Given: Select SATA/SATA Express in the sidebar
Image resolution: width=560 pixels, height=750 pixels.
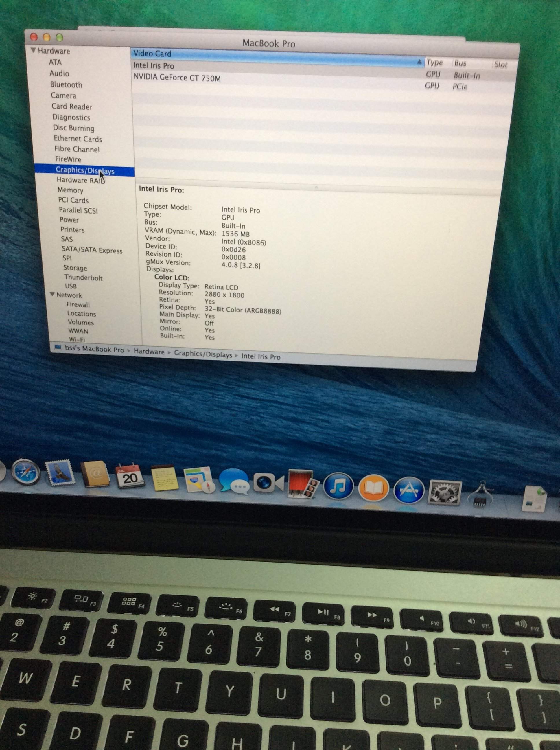Looking at the screenshot, I should pos(92,250).
